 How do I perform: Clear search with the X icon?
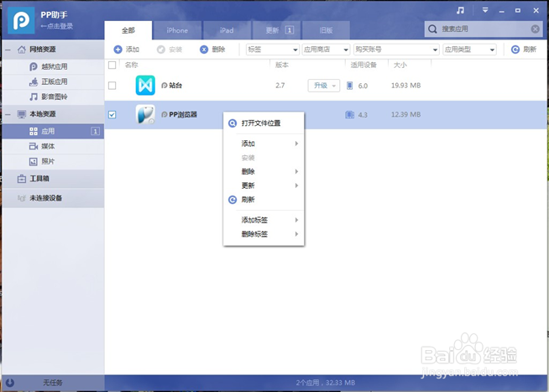[x=535, y=29]
